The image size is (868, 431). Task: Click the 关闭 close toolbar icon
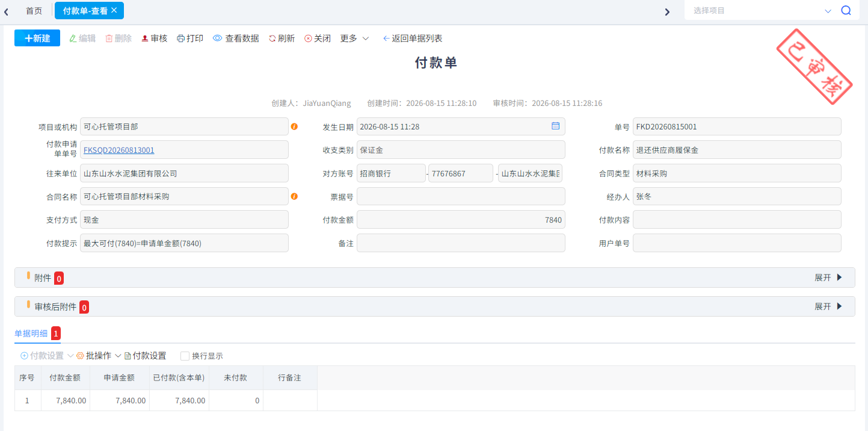(x=308, y=39)
